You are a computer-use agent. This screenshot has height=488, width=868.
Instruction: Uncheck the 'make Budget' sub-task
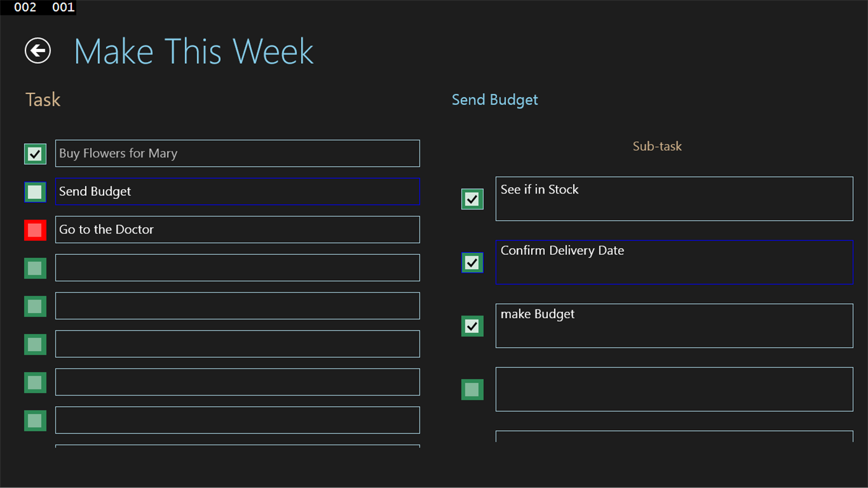tap(472, 326)
